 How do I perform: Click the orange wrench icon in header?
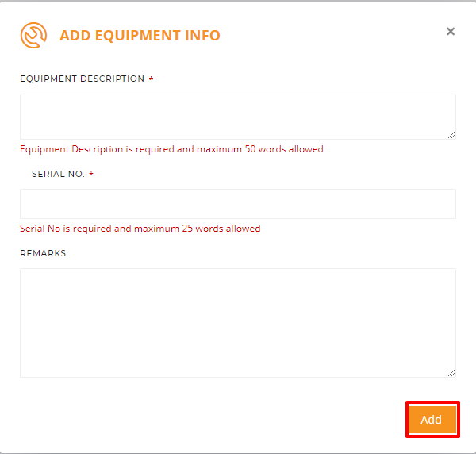pyautogui.click(x=33, y=35)
